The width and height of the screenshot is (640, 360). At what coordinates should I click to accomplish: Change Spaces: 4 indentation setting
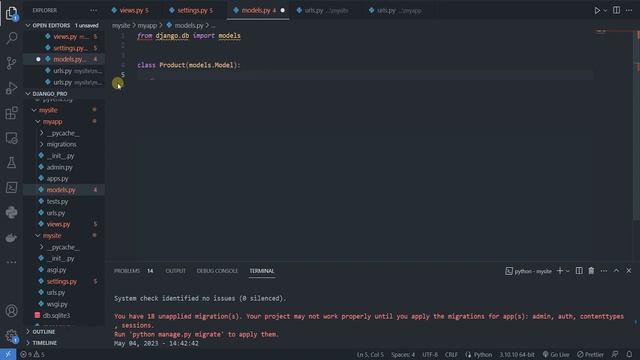(x=403, y=354)
